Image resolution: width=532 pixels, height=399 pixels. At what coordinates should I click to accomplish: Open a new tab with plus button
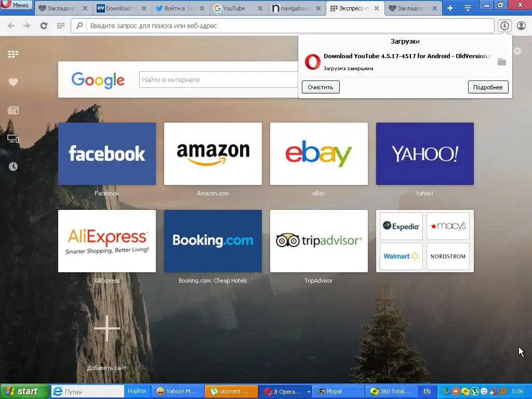pyautogui.click(x=450, y=8)
